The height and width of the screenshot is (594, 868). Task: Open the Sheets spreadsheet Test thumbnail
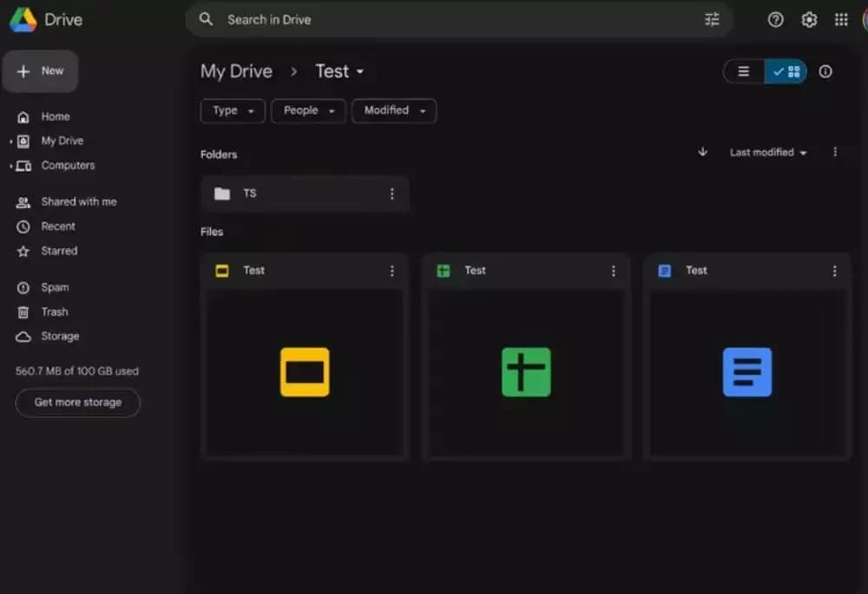(526, 372)
